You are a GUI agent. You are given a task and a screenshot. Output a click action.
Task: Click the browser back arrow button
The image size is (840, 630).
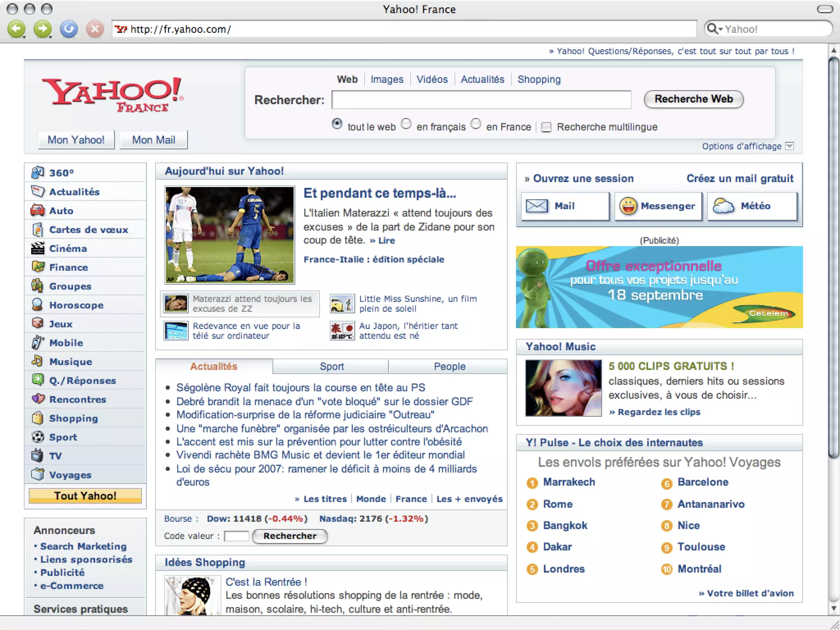tap(16, 29)
